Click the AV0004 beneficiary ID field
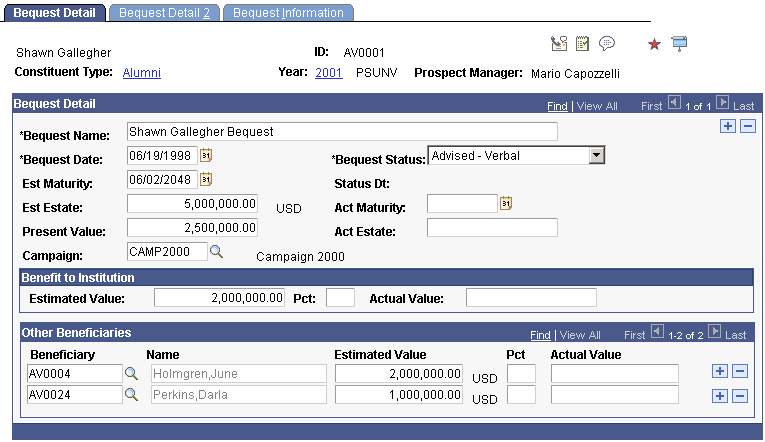Image resolution: width=765 pixels, height=442 pixels. point(75,374)
